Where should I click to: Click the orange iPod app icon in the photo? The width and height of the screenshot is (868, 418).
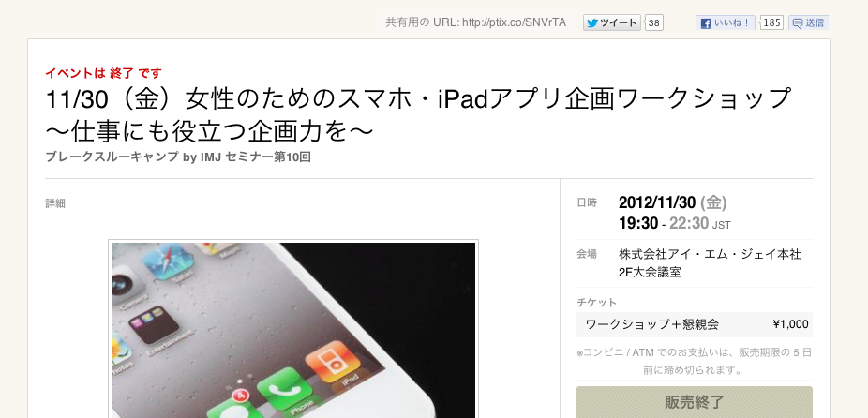pyautogui.click(x=332, y=361)
